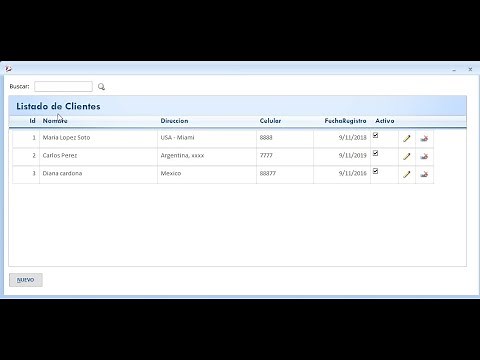Click Id cell 2
Screen dimensions: 480x360
point(26,157)
